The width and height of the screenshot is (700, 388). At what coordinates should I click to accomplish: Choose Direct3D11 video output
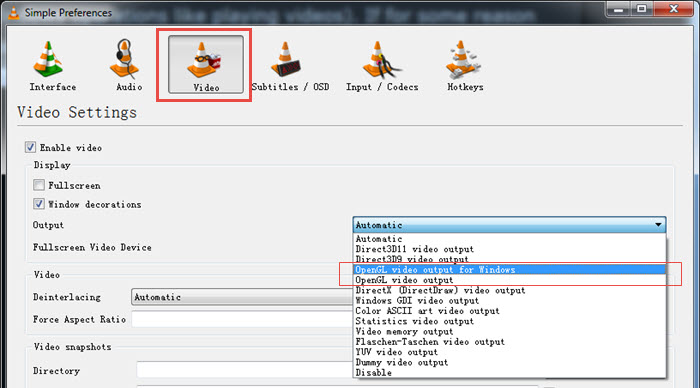point(509,249)
